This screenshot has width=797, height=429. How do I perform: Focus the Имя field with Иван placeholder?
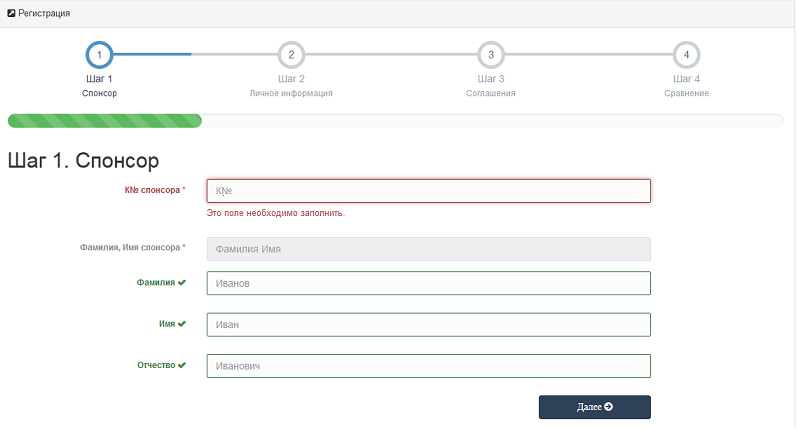(428, 325)
